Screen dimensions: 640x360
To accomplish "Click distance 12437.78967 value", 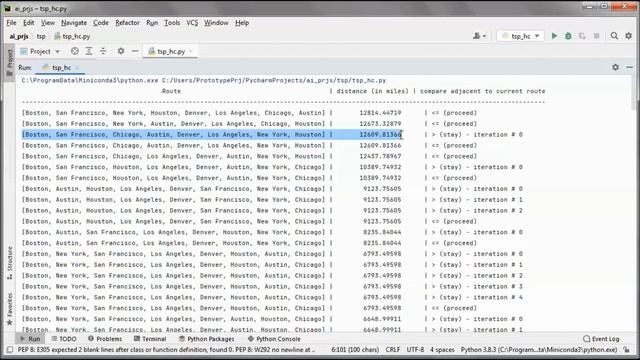I will [x=380, y=156].
